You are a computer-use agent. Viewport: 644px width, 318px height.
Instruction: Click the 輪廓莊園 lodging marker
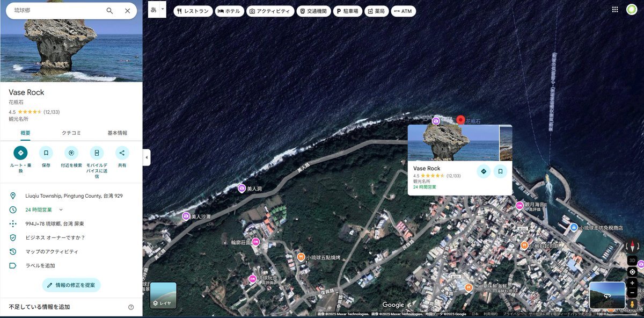point(255,242)
